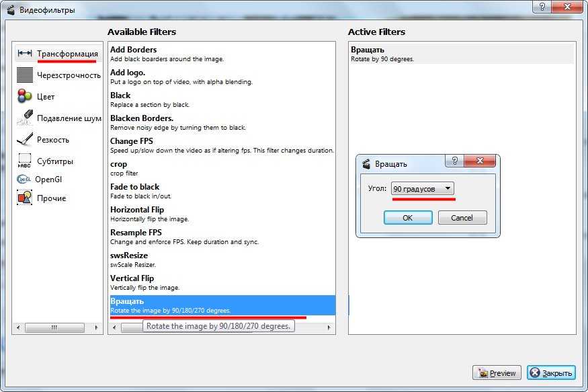
Task: Switch to Цвет category
Action: 46,96
